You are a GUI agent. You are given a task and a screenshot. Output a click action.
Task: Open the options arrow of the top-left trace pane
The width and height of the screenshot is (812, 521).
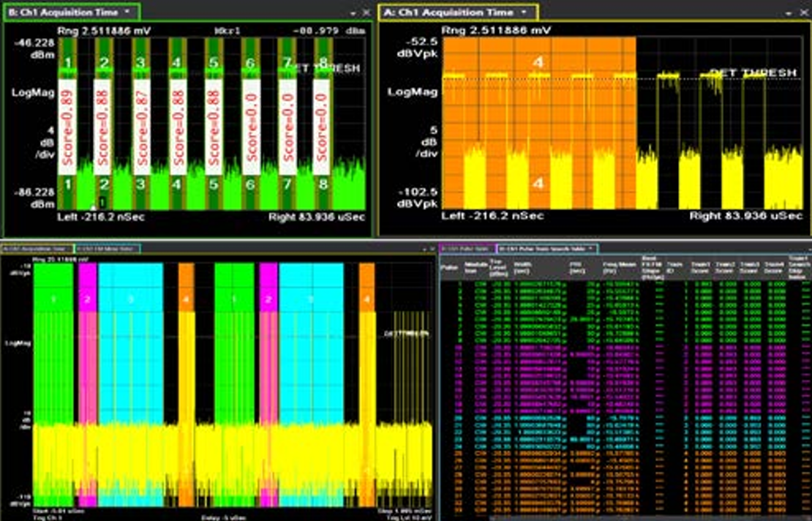(x=353, y=13)
